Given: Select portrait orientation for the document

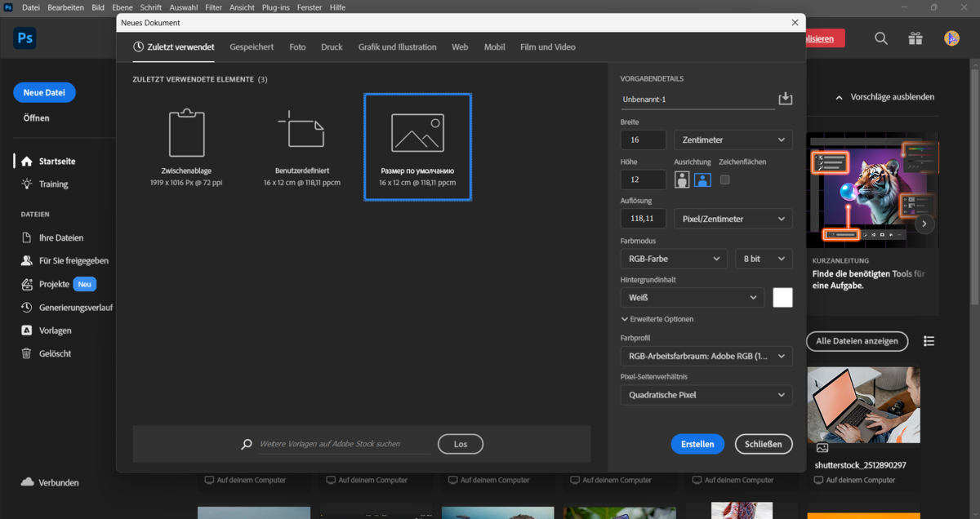Looking at the screenshot, I should 681,180.
